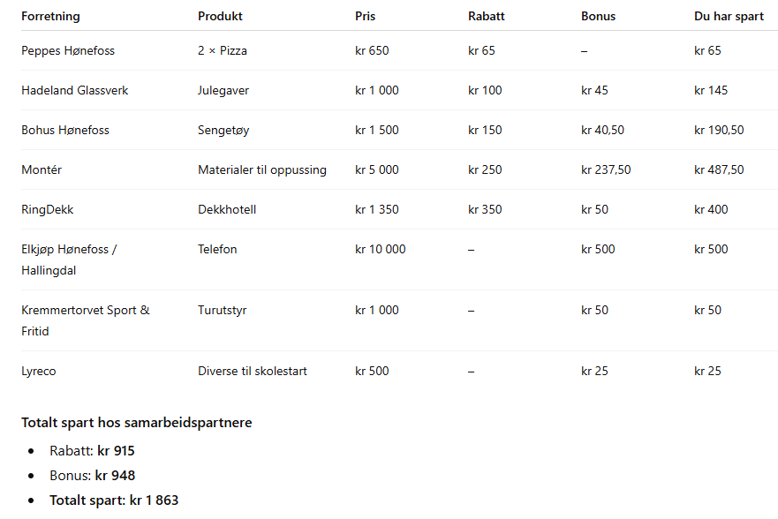Image resolution: width=778 pixels, height=519 pixels.
Task: Select the Totalt spart kr 1 863 line
Action: 114,500
